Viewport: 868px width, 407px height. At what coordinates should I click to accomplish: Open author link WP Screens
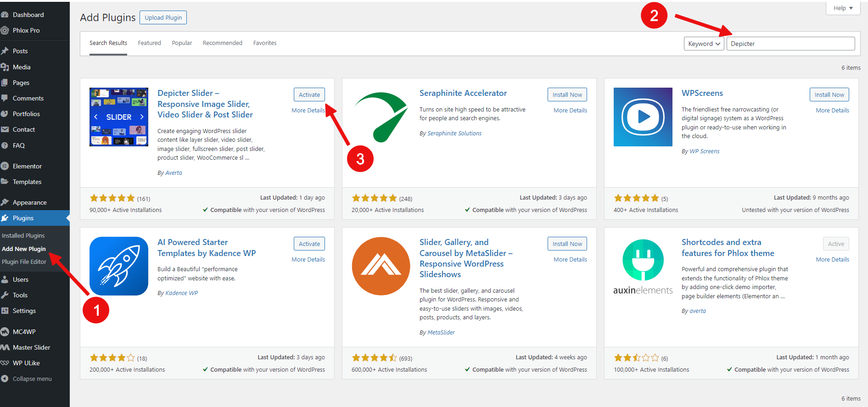click(705, 151)
